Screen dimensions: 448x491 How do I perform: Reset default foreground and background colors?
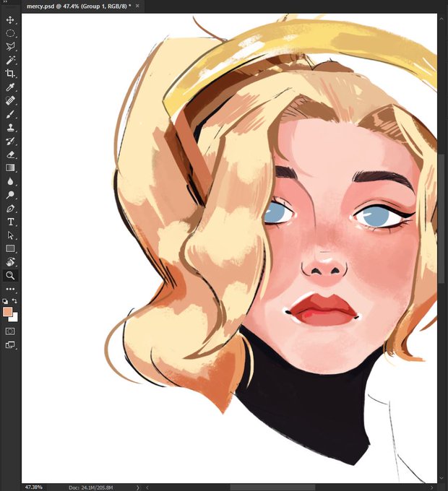pos(5,301)
